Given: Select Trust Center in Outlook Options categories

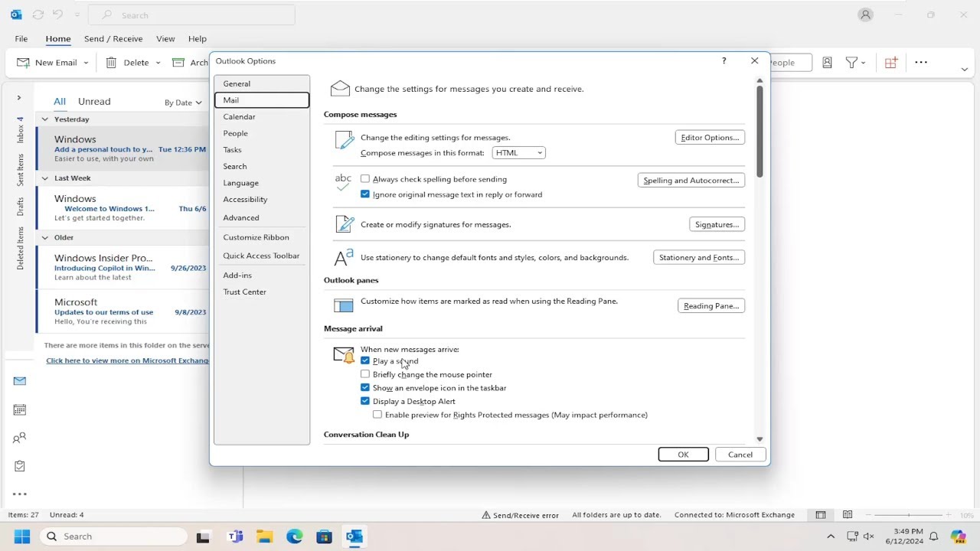Looking at the screenshot, I should 262,292.
